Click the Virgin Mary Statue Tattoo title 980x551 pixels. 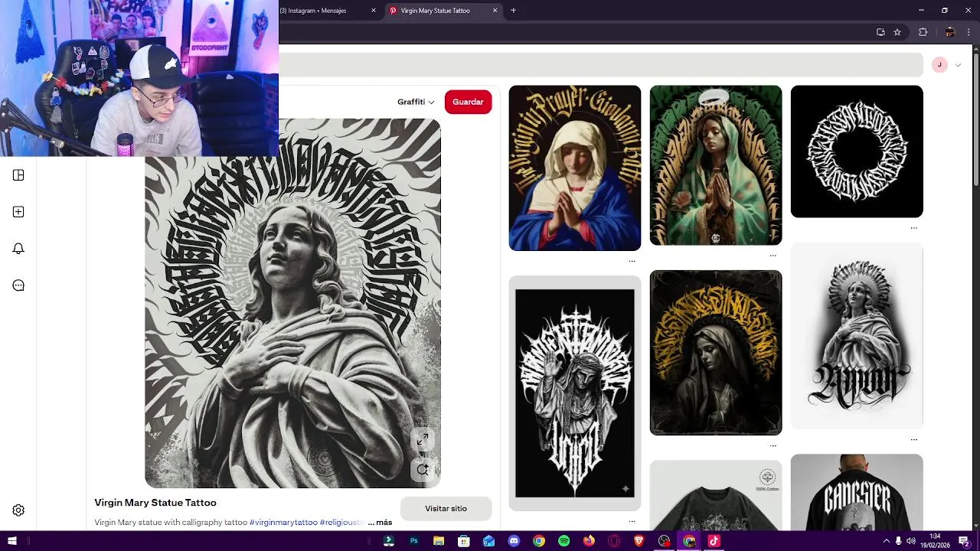155,503
